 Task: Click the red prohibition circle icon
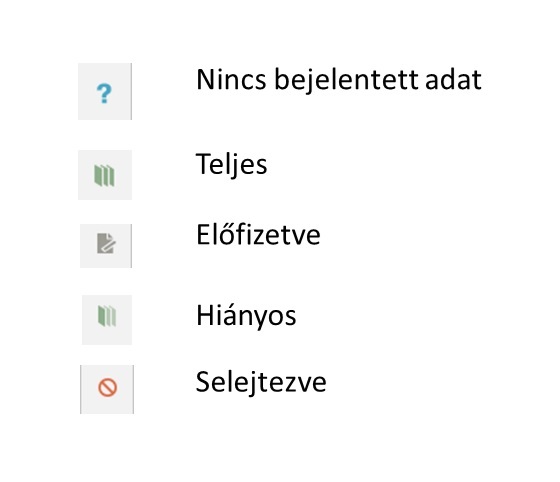(108, 387)
